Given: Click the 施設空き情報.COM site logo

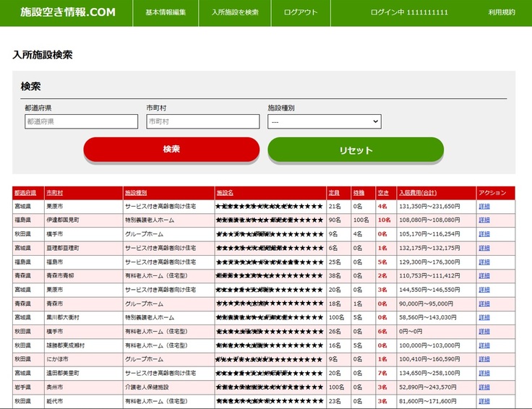Looking at the screenshot, I should point(67,13).
